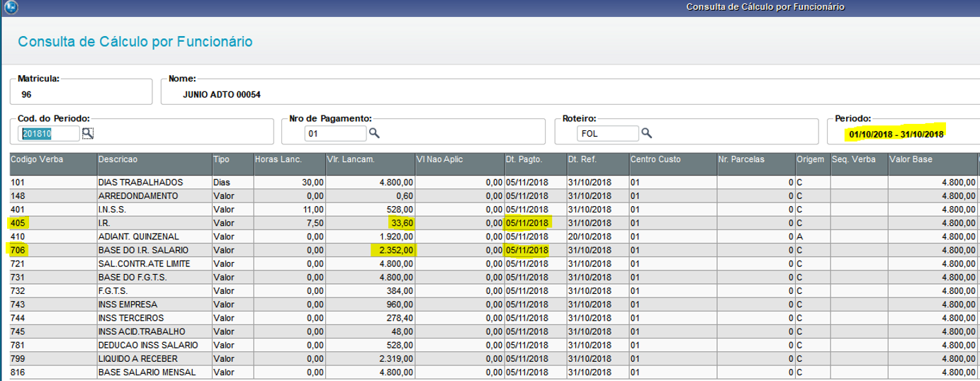Viewport: 980px width, 381px height.
Task: Click the Nome field JUNIO ADTO 00054
Action: point(570,92)
